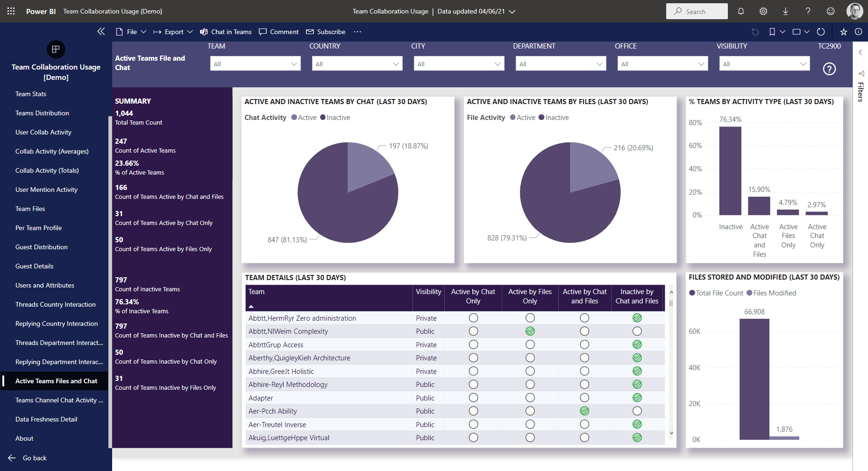Click the Inactive legend swatch in Chat Activity
This screenshot has width=868, height=471.
pyautogui.click(x=323, y=118)
